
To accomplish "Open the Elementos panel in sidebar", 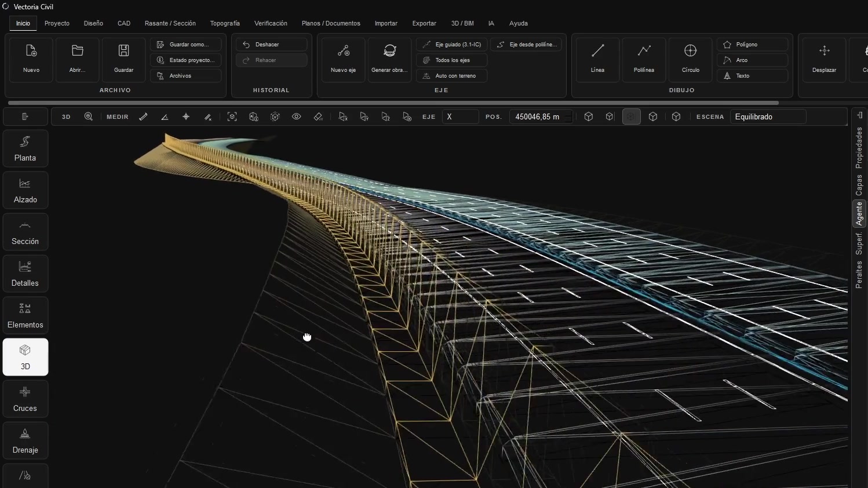I will (x=25, y=315).
